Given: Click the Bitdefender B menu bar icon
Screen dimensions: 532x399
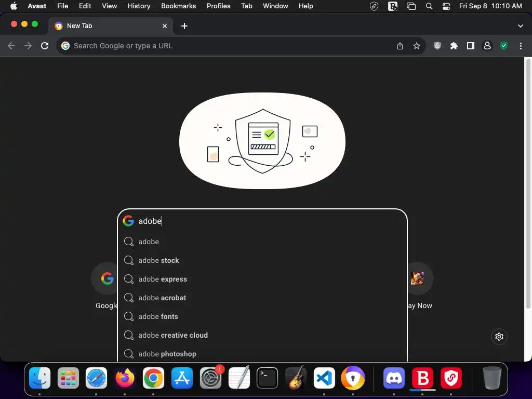Looking at the screenshot, I should coord(393,6).
